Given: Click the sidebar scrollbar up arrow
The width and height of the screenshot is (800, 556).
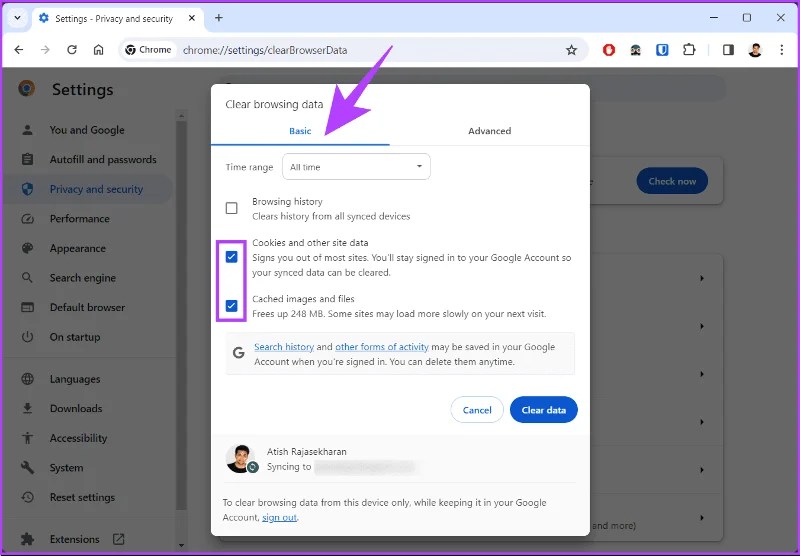Looking at the screenshot, I should (181, 116).
